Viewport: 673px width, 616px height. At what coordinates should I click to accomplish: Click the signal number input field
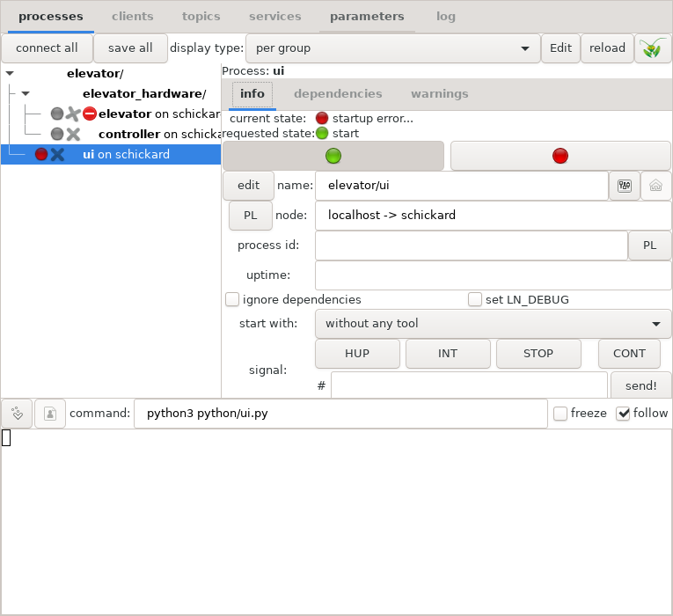click(x=469, y=385)
